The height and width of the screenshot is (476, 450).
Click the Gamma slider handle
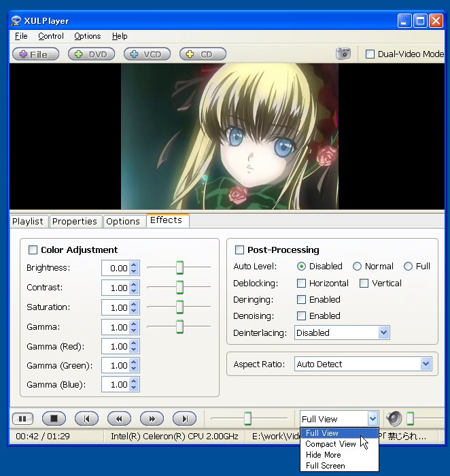point(179,326)
